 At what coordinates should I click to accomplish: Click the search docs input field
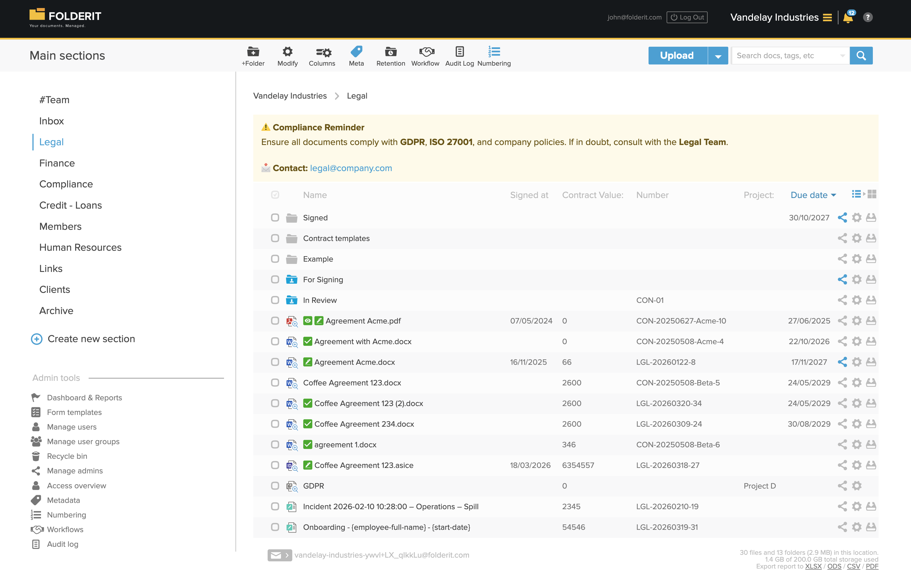[786, 56]
